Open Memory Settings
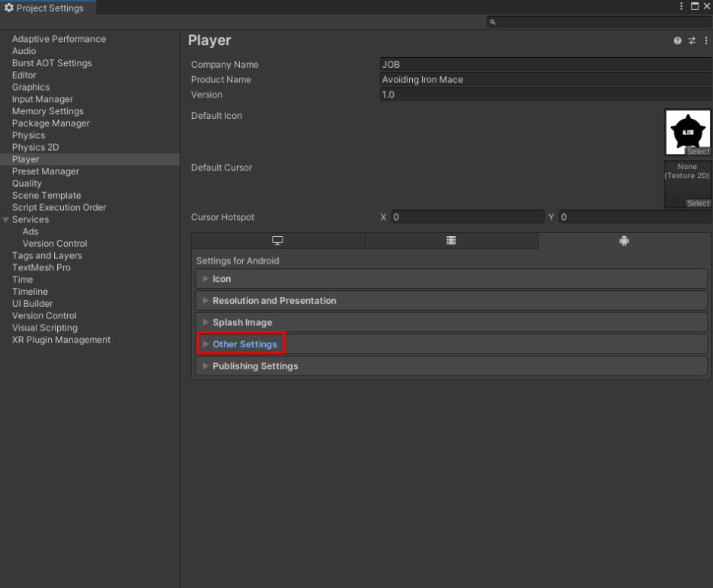This screenshot has height=588, width=713. tap(48, 111)
